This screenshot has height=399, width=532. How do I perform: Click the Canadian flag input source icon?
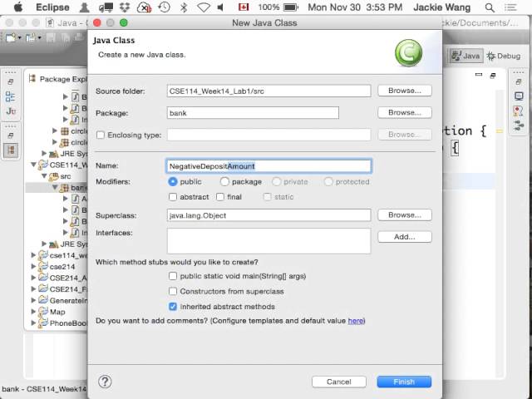pyautogui.click(x=244, y=7)
